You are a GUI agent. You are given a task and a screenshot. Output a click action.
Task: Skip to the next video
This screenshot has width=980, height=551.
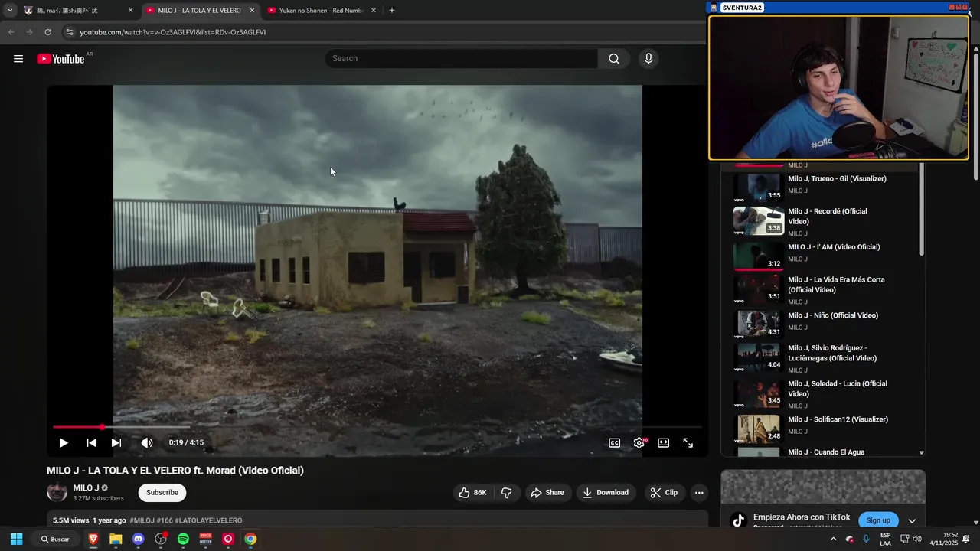click(116, 442)
